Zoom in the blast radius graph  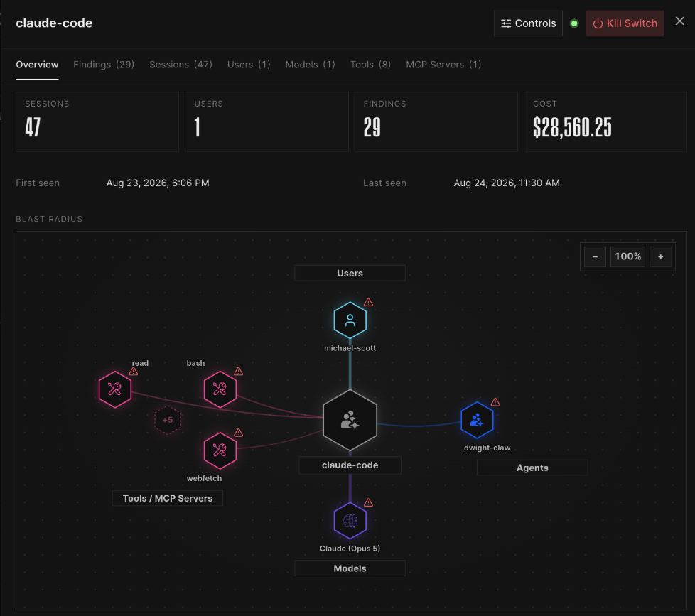[x=660, y=256]
